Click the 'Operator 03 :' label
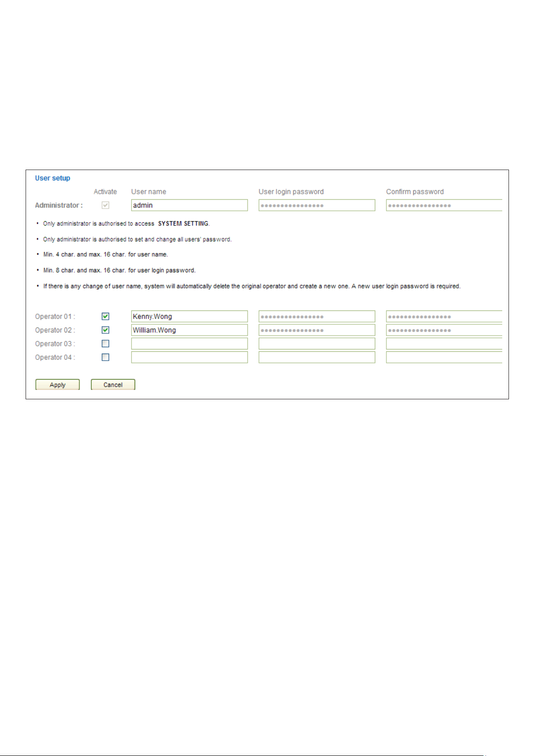The width and height of the screenshot is (535, 756). click(55, 344)
